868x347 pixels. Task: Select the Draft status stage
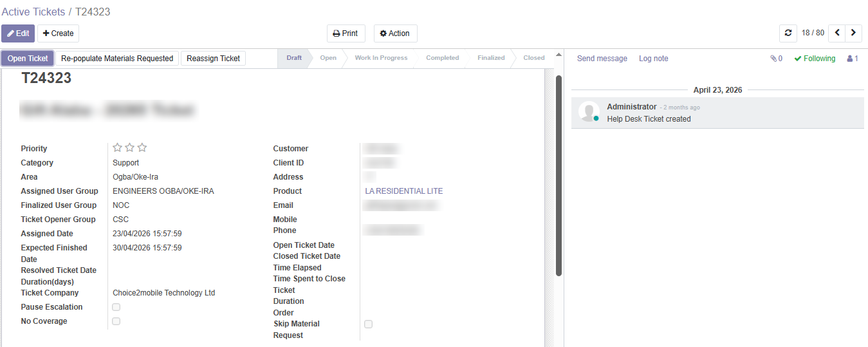click(294, 58)
